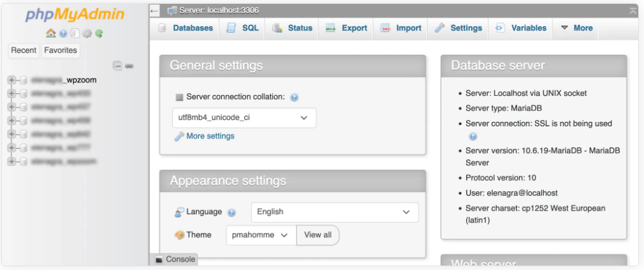Open the Language dropdown showing English
644x270 pixels.
(x=335, y=212)
